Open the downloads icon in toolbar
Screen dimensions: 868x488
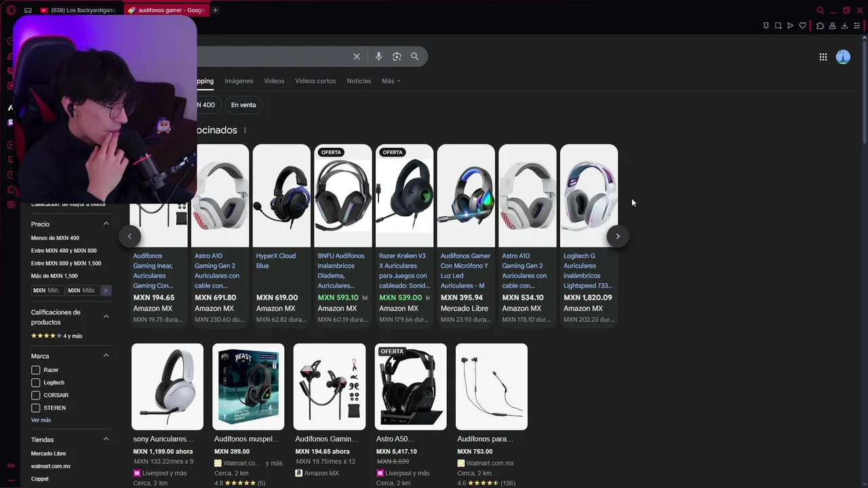click(x=845, y=26)
